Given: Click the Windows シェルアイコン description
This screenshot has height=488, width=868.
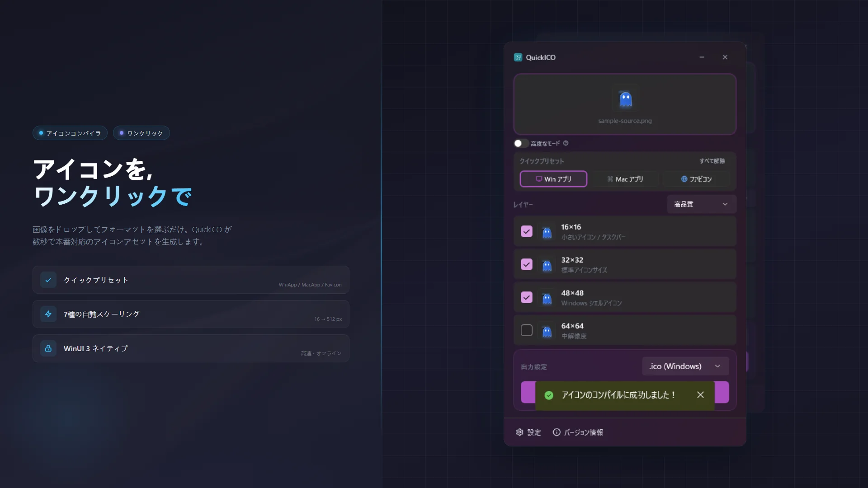Looking at the screenshot, I should (591, 303).
